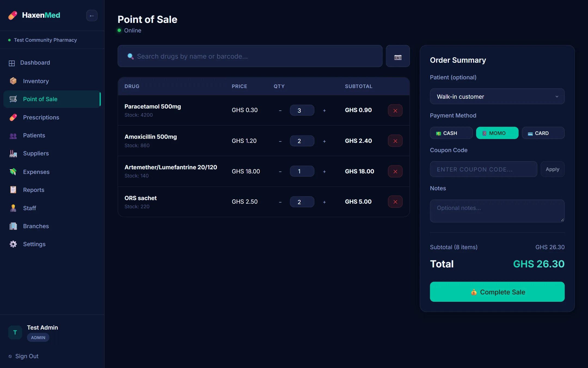
Task: Click Artemether/Lumefantrine quantity field
Action: 302,171
